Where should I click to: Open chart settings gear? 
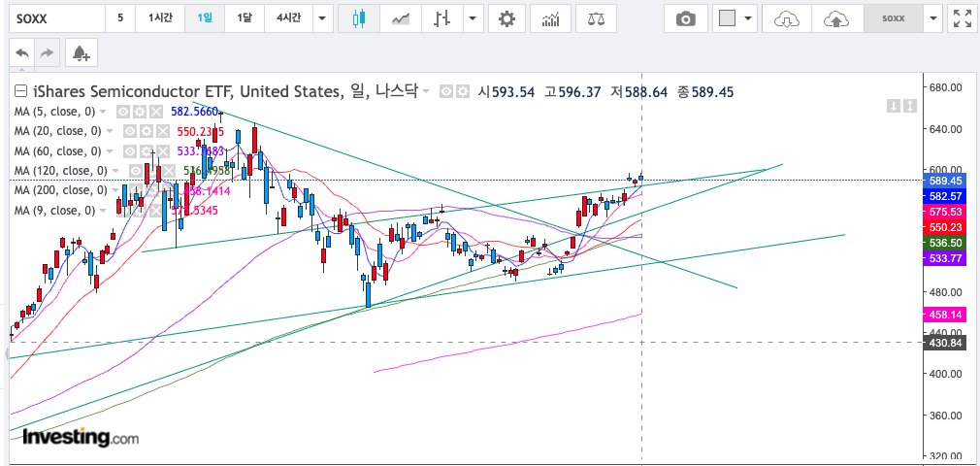506,18
